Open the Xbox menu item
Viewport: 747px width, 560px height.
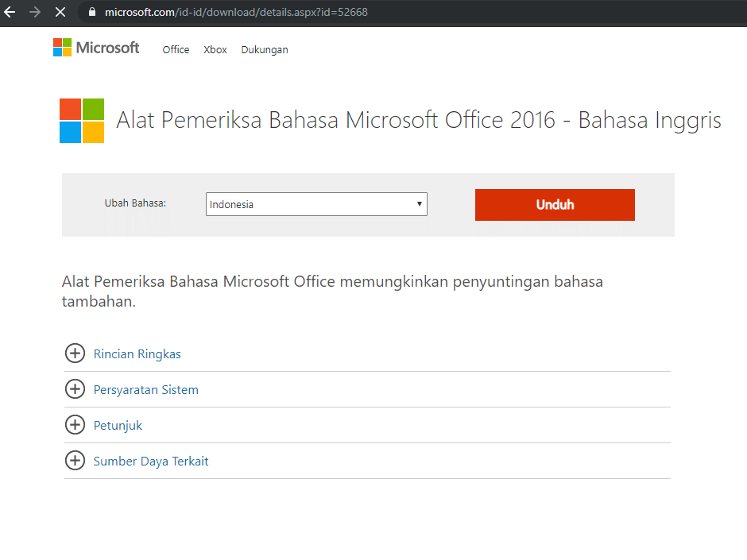pos(215,49)
